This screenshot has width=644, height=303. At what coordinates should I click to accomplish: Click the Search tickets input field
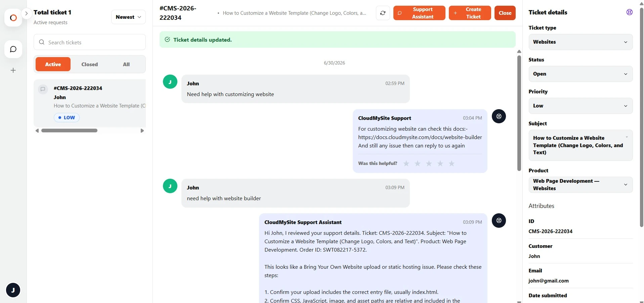point(90,42)
